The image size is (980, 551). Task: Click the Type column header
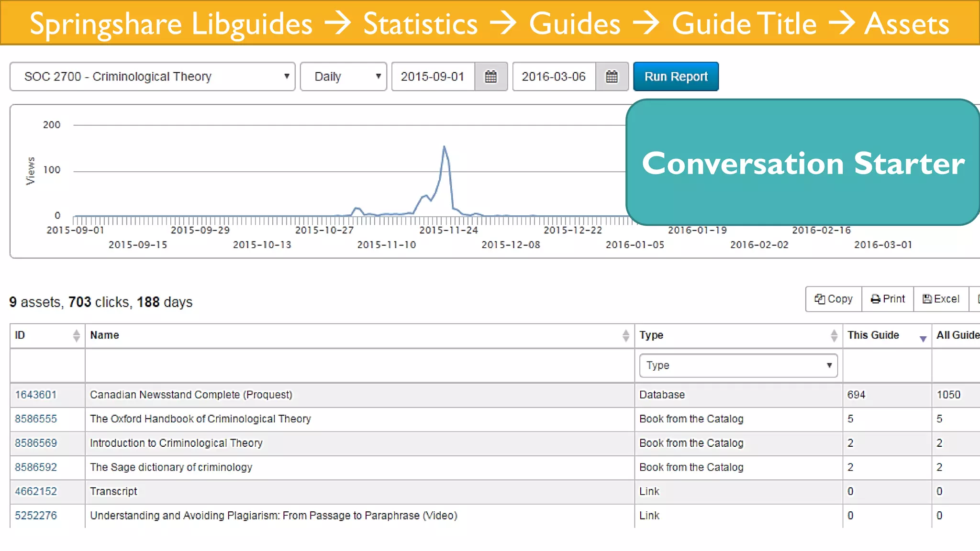click(739, 336)
